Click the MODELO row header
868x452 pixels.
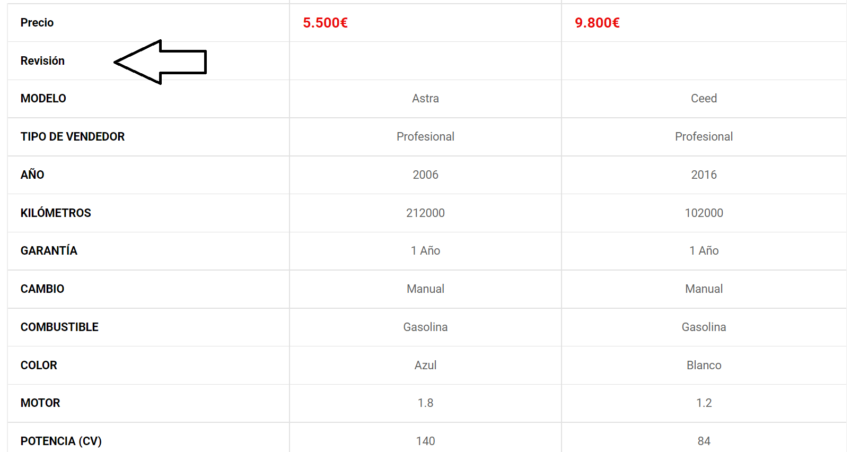43,99
